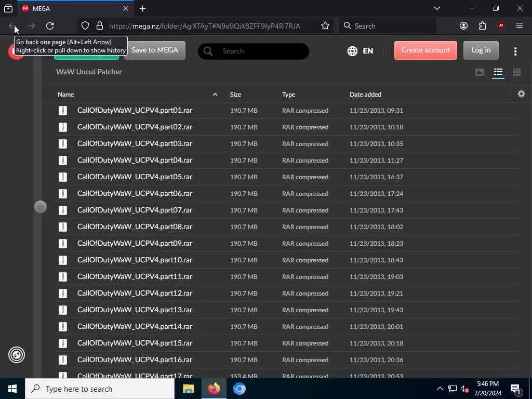Sort files by the Type column
532x399 pixels.
[288, 95]
